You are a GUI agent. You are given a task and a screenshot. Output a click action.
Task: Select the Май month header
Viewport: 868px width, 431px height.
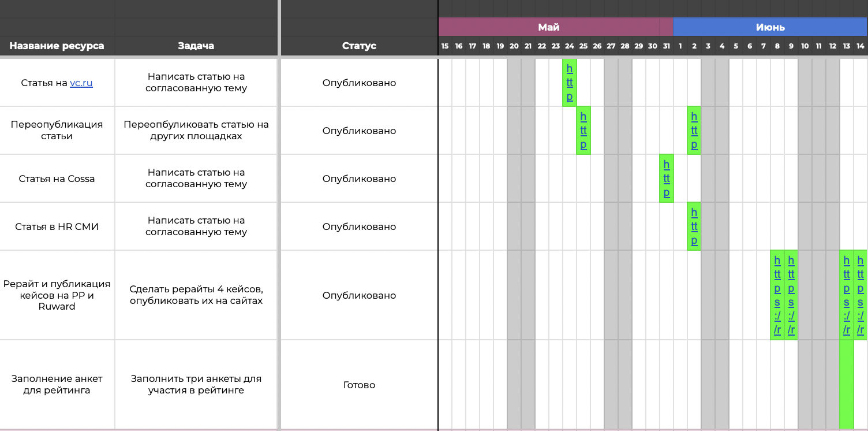click(x=549, y=27)
